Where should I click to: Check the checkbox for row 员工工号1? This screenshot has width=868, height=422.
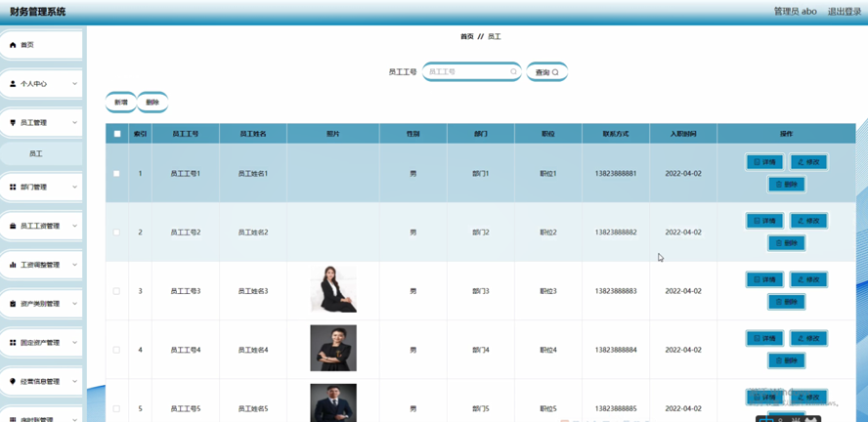pyautogui.click(x=116, y=174)
